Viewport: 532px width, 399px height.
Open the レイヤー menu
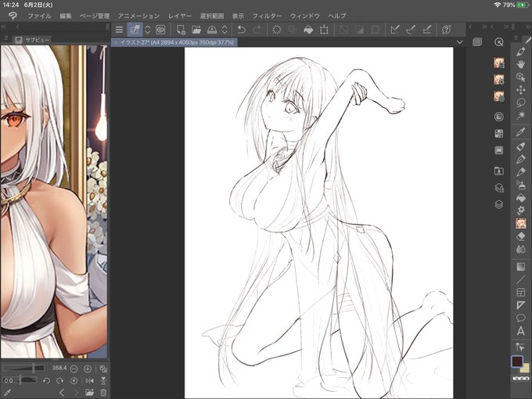180,16
